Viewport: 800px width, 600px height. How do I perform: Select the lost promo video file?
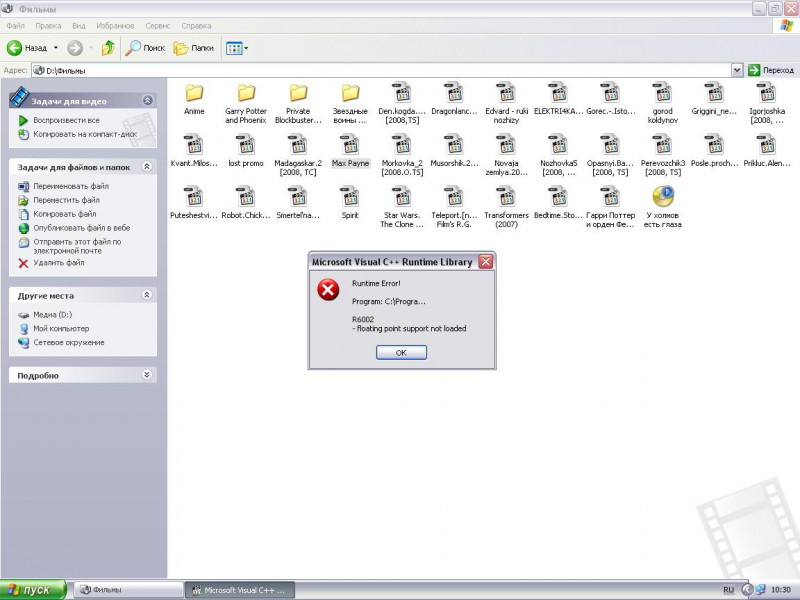pyautogui.click(x=246, y=151)
